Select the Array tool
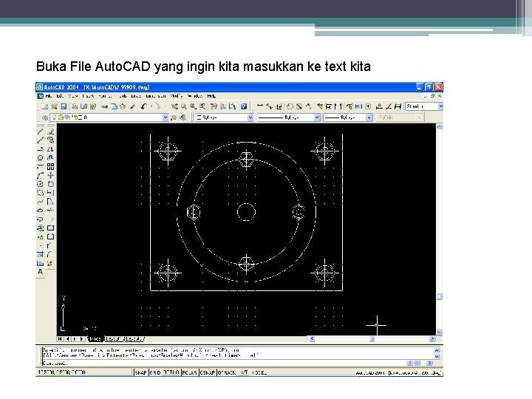 50,166
